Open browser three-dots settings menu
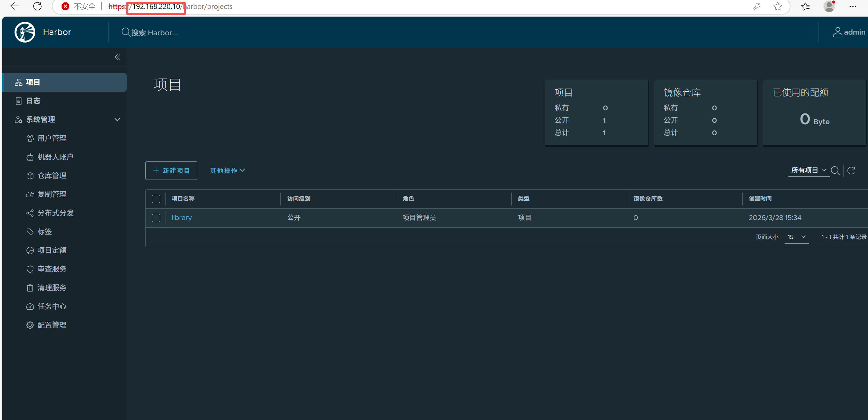868x420 pixels. [853, 6]
